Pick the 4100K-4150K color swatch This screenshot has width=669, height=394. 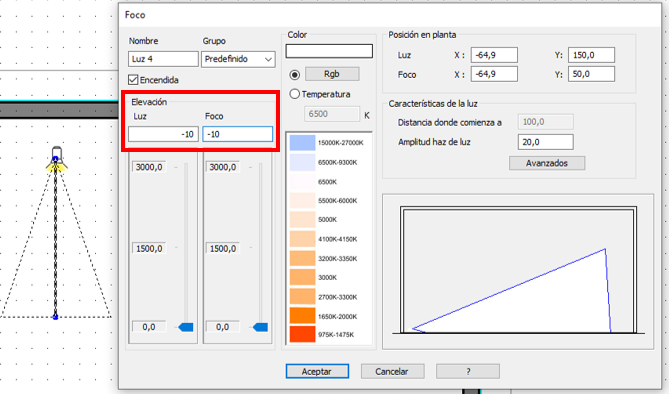[x=303, y=239]
